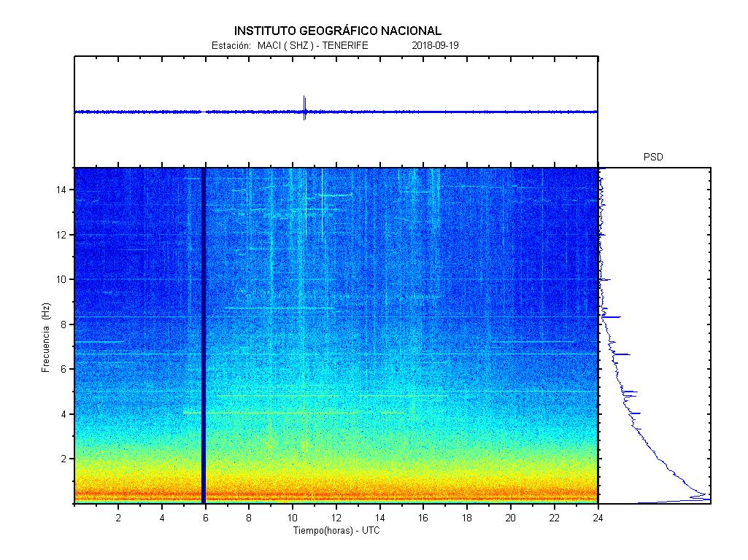The width and height of the screenshot is (748, 560).
Task: Click the small gap in the waveform trace
Action: click(x=204, y=112)
